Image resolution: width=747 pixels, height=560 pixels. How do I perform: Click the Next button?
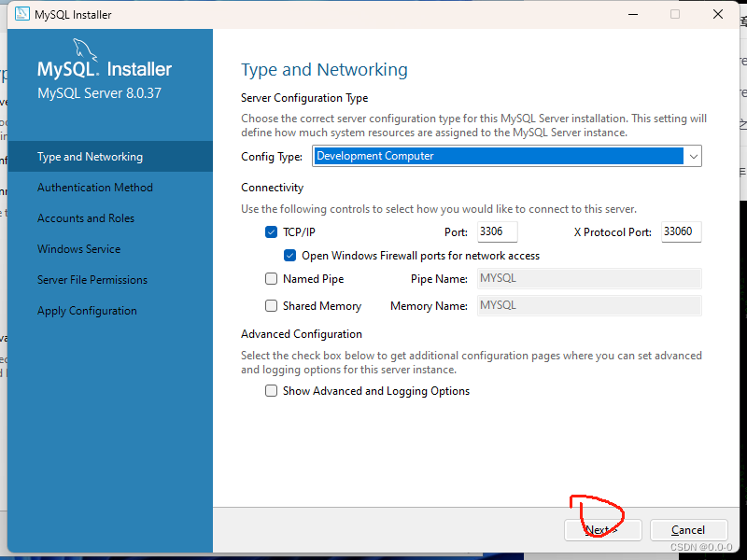point(602,530)
